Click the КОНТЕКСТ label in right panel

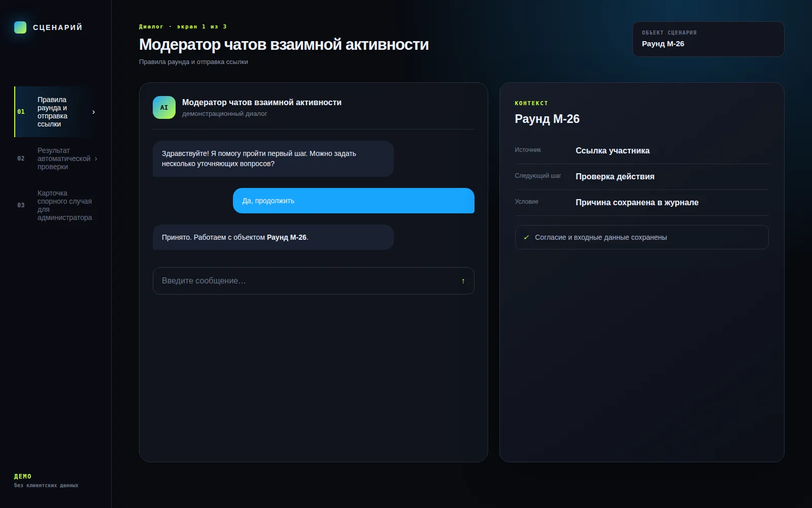point(531,103)
